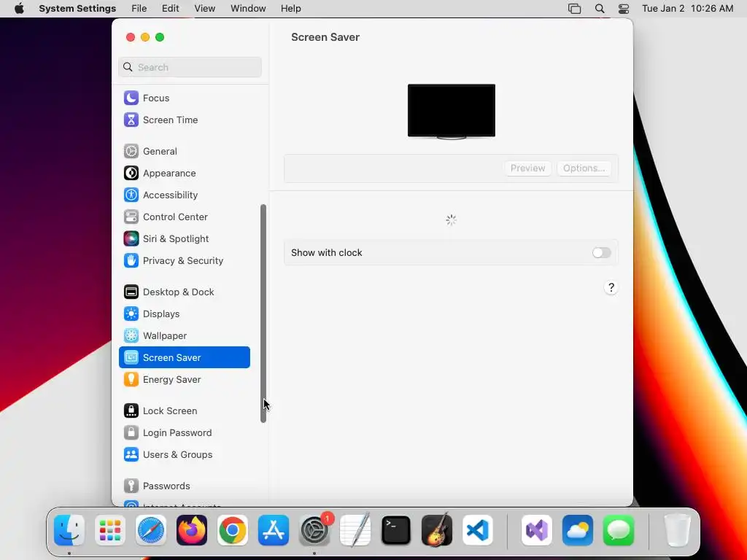This screenshot has height=560, width=747.
Task: Toggle Show with clock switch
Action: [x=601, y=253]
